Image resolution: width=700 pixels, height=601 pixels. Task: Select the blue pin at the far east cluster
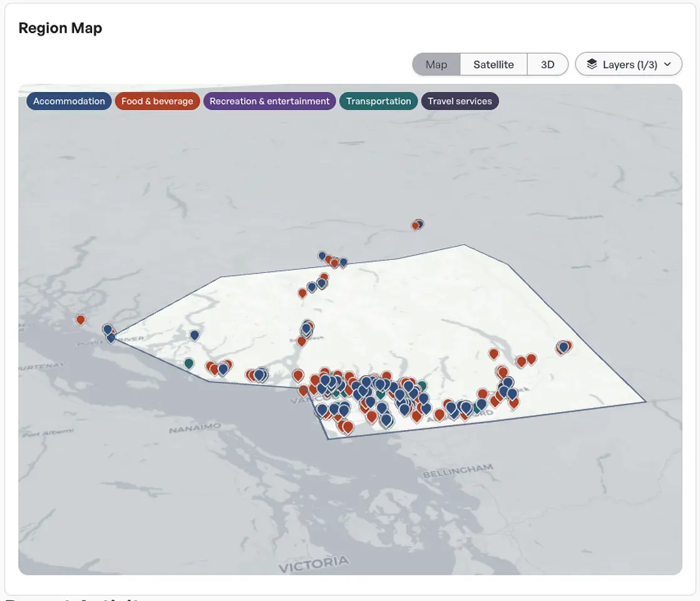tap(564, 346)
